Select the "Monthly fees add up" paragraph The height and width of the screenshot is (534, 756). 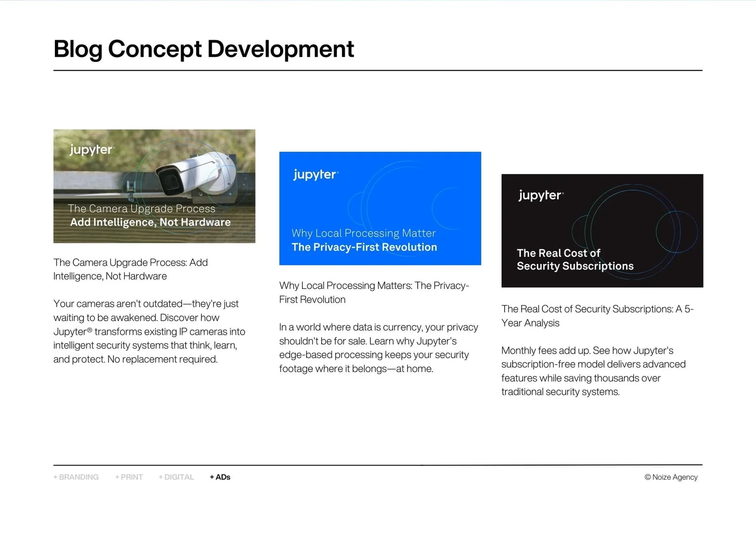pyautogui.click(x=593, y=371)
